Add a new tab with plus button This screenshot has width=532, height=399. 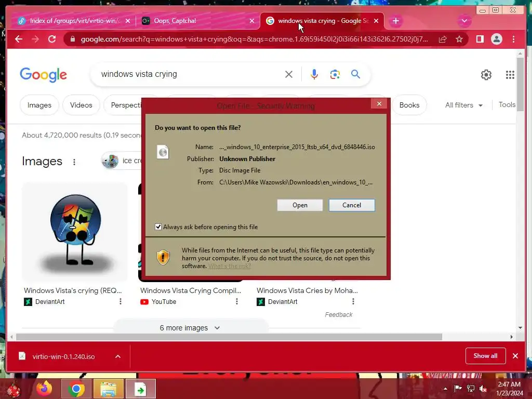coord(395,21)
